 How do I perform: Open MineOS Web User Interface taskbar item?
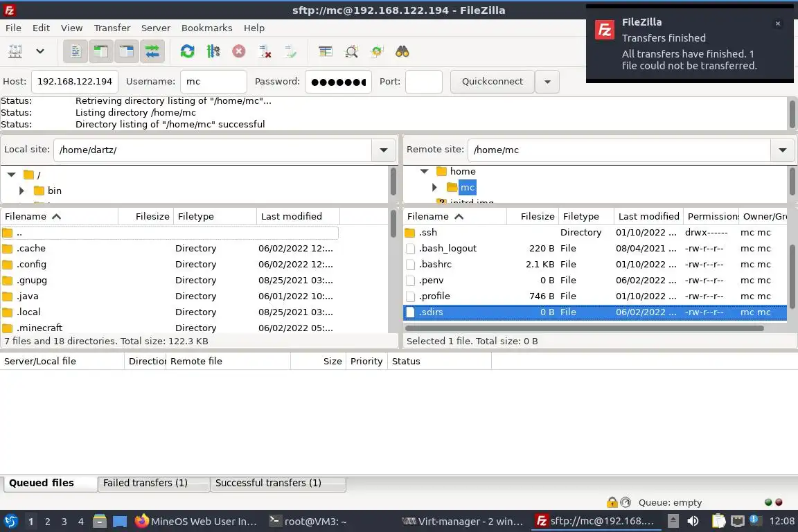(x=196, y=522)
